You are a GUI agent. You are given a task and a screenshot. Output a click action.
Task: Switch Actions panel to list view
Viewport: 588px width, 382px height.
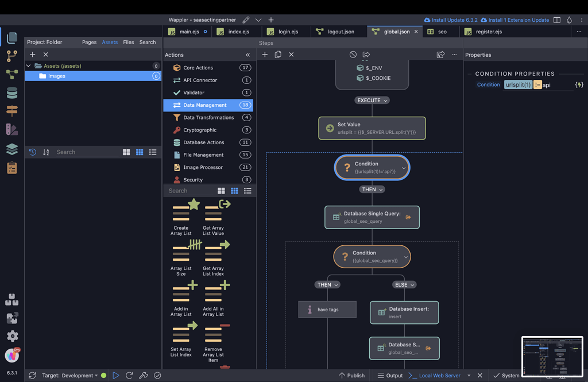tap(248, 191)
